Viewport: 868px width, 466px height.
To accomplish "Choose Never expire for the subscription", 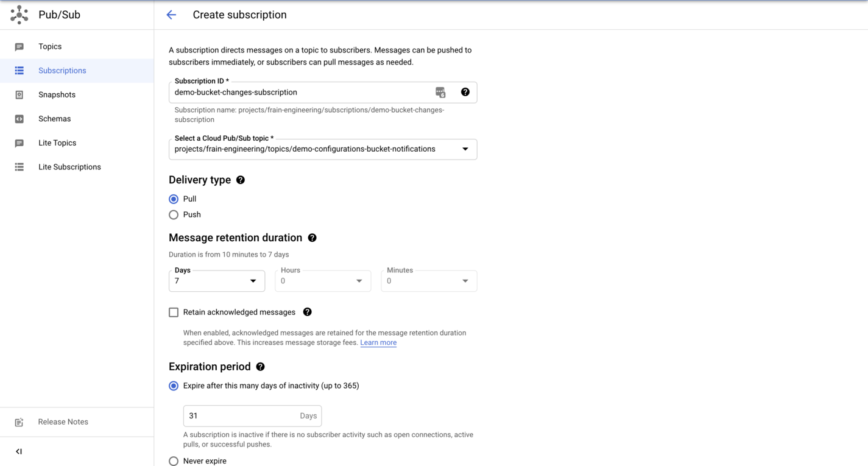I will 174,461.
